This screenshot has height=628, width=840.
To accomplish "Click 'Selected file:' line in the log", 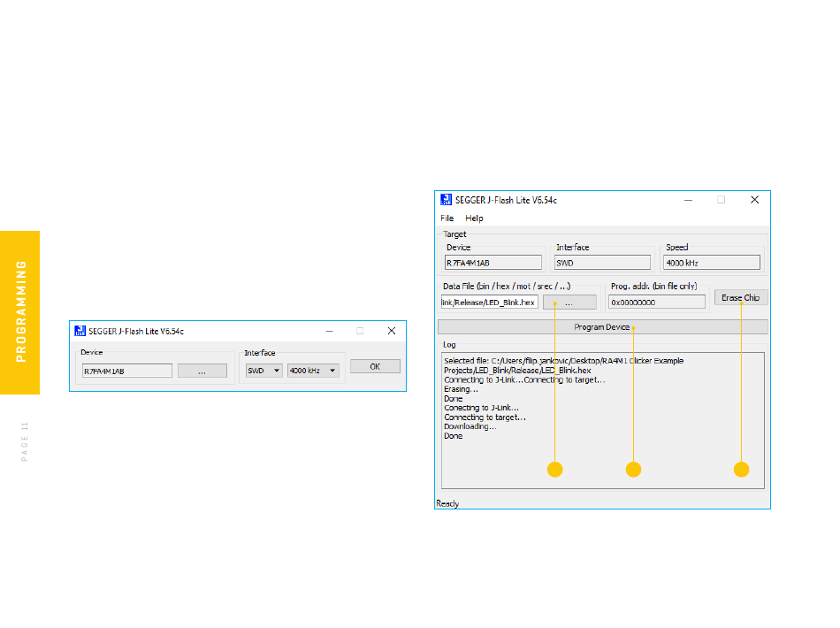I will coord(563,361).
